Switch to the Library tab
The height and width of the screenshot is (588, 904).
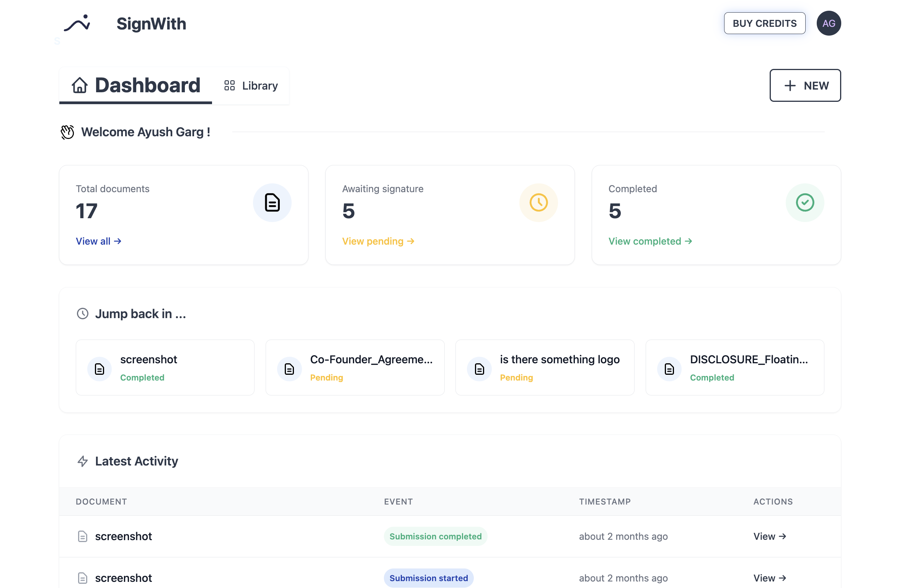(x=251, y=85)
